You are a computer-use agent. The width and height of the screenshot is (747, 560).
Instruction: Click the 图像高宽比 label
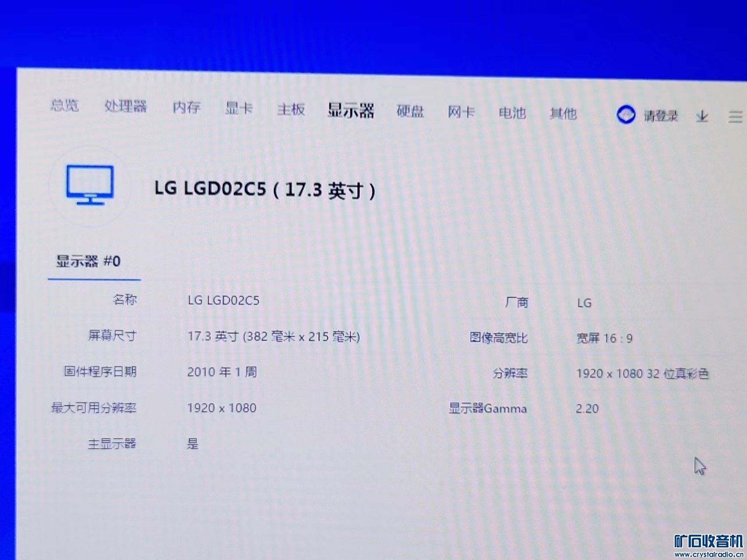click(x=498, y=338)
